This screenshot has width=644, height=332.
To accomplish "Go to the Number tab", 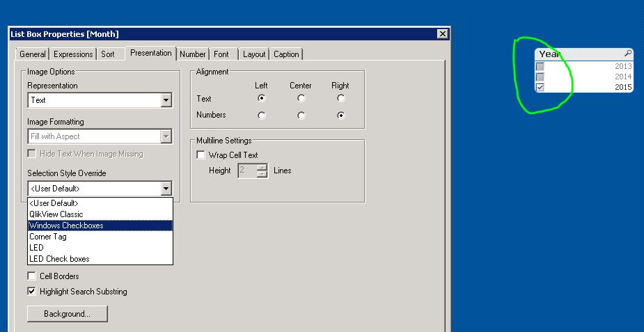I will (x=192, y=54).
